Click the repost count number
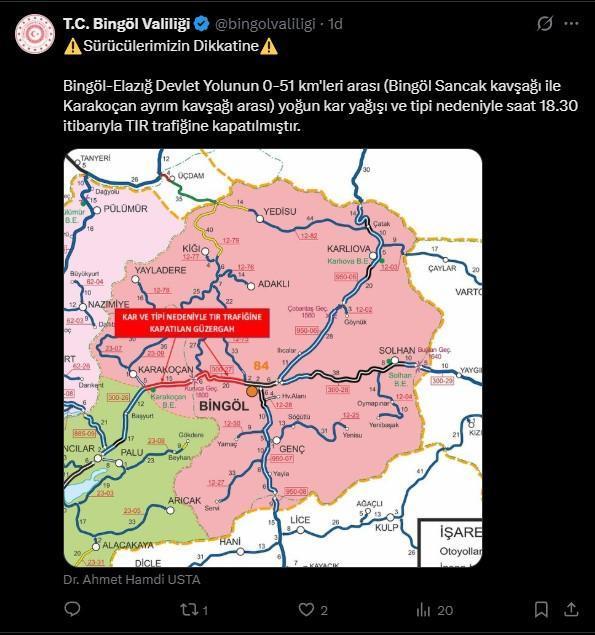The width and height of the screenshot is (595, 635). [x=205, y=610]
